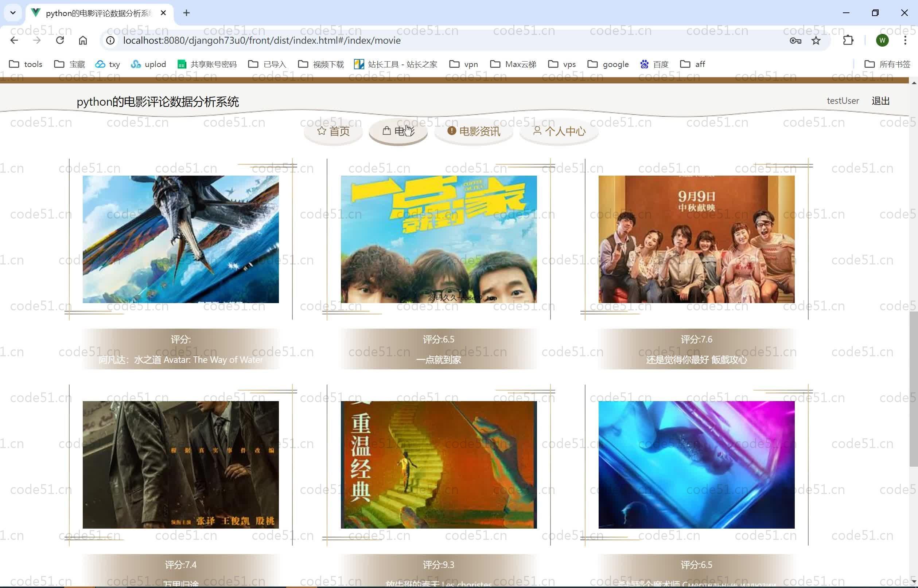Image resolution: width=918 pixels, height=588 pixels.
Task: Open the Chrome profile avatar W
Action: [x=882, y=40]
